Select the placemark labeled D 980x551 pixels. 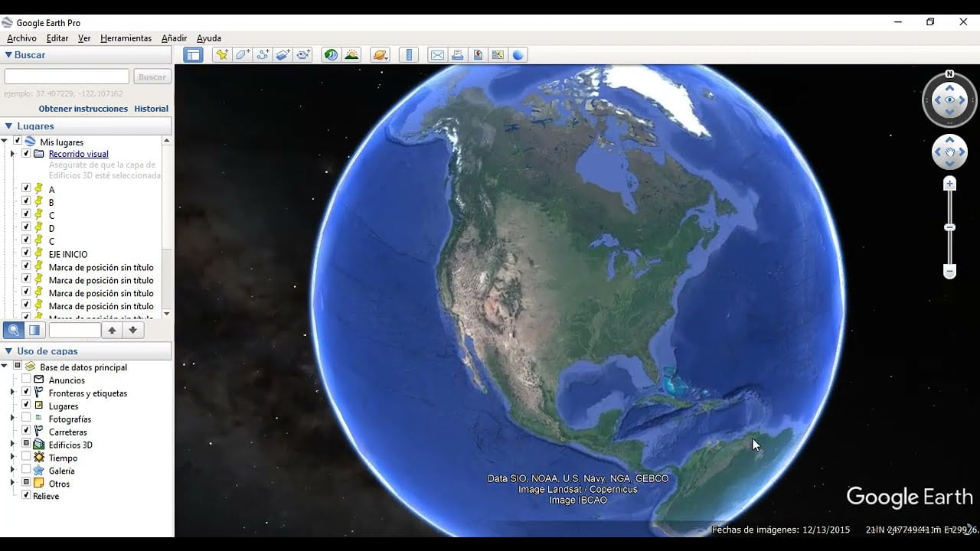coord(51,228)
